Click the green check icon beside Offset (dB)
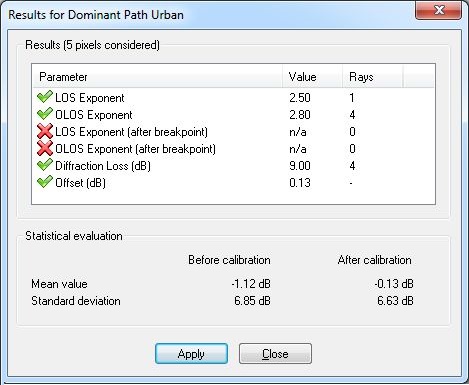This screenshot has height=385, width=469. (45, 182)
